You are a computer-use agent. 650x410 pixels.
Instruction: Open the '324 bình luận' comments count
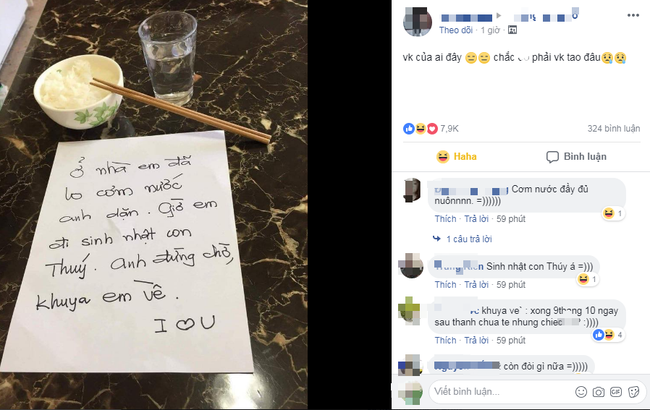[614, 129]
